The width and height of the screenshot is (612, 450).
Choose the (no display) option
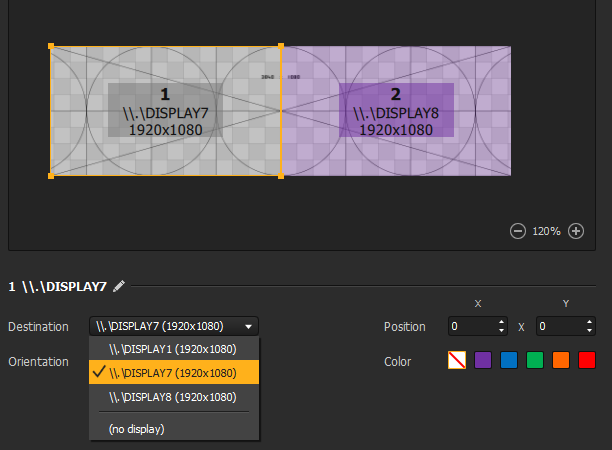click(x=138, y=429)
